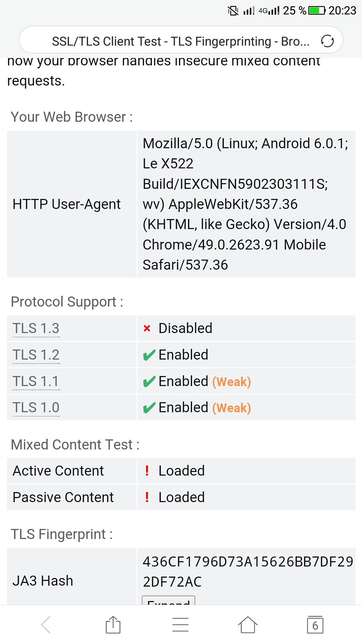Viewport: 362px width, 644px height.
Task: Tap the 4G signal strength indicator
Action: (269, 10)
